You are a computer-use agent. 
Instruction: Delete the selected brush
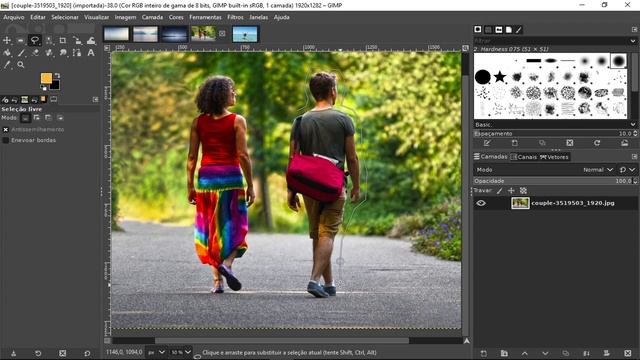pyautogui.click(x=569, y=143)
